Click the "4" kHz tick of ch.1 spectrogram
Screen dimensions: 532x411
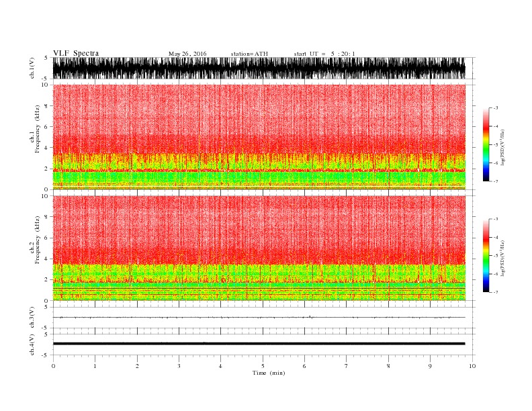click(46, 148)
